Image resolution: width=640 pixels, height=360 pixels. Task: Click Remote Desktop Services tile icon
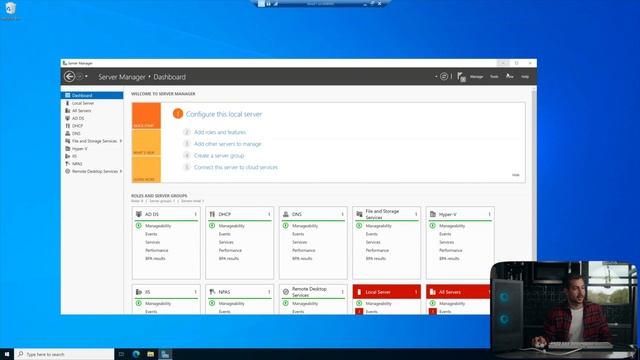286,292
